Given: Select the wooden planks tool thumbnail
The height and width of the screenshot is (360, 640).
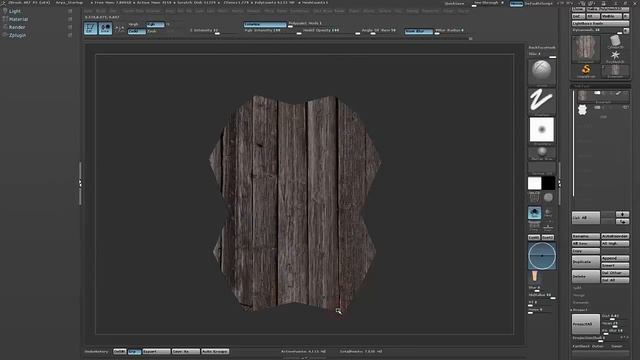Looking at the screenshot, I should pos(586,49).
